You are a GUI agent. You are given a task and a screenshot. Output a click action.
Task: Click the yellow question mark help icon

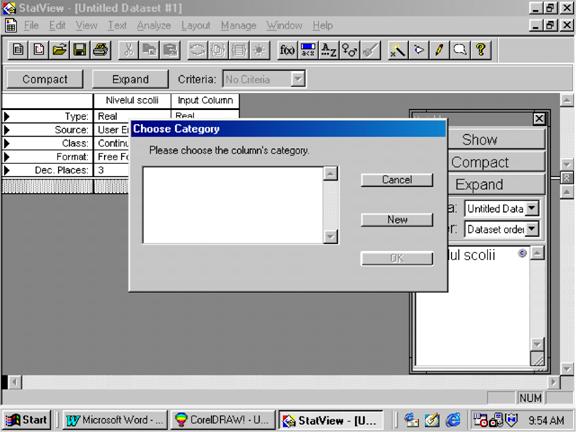(481, 50)
